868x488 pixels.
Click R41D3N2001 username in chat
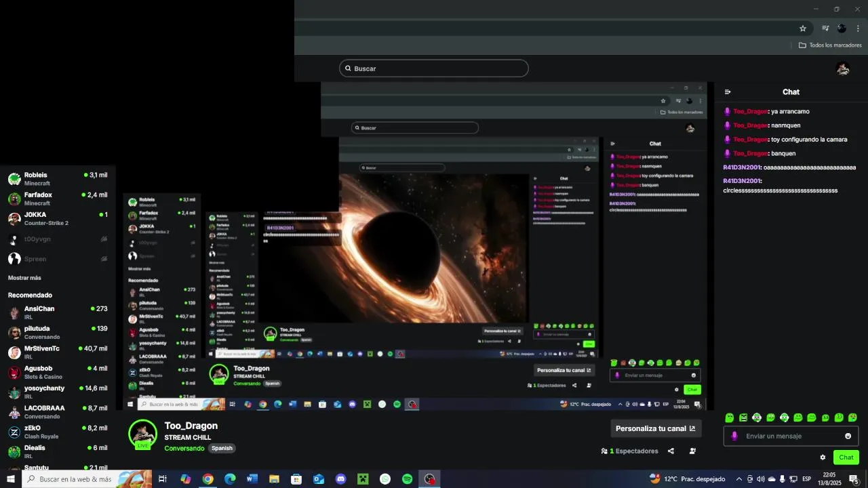pyautogui.click(x=742, y=167)
